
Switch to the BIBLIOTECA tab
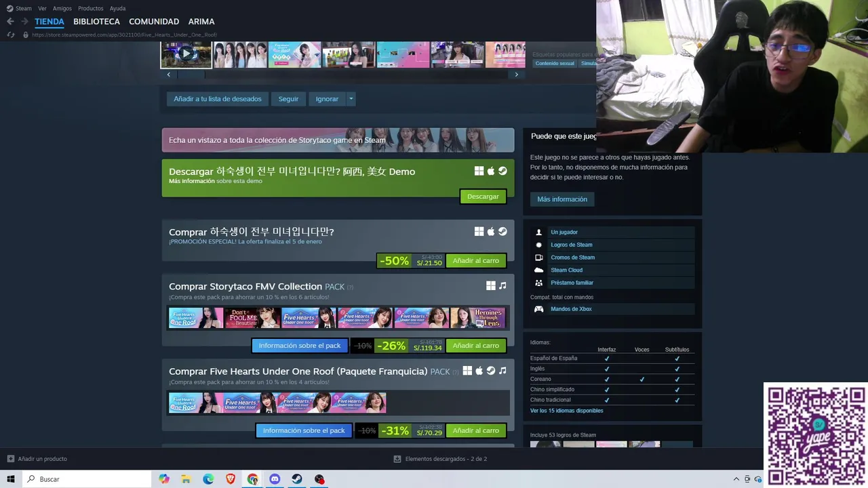(96, 22)
